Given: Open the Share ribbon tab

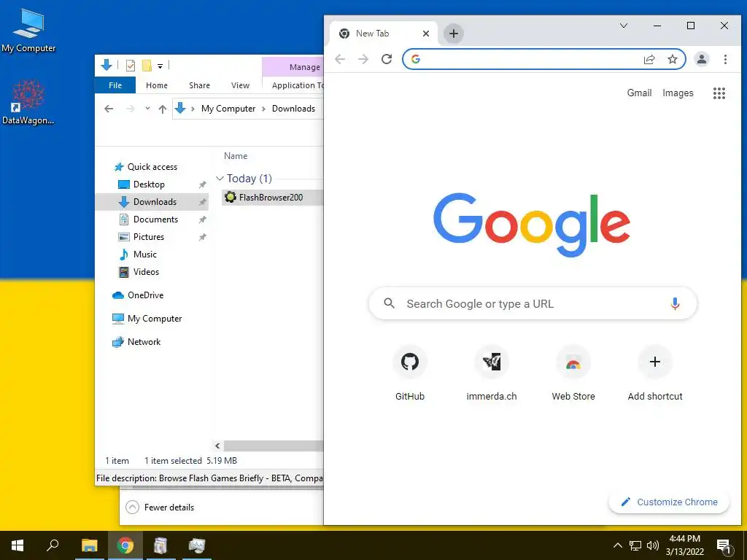Looking at the screenshot, I should coord(199,85).
